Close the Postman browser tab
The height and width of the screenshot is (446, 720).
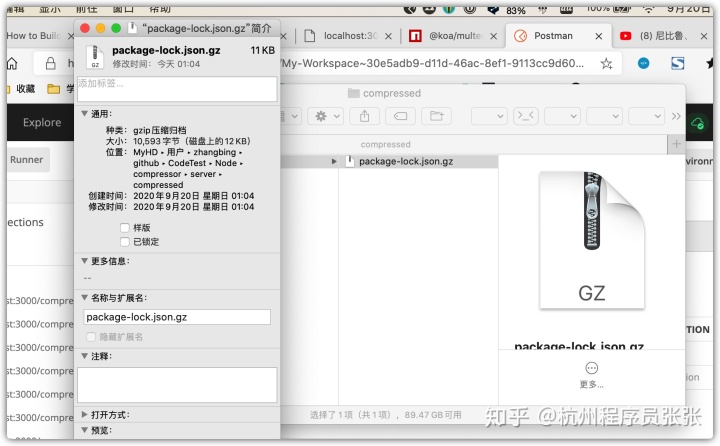click(599, 36)
